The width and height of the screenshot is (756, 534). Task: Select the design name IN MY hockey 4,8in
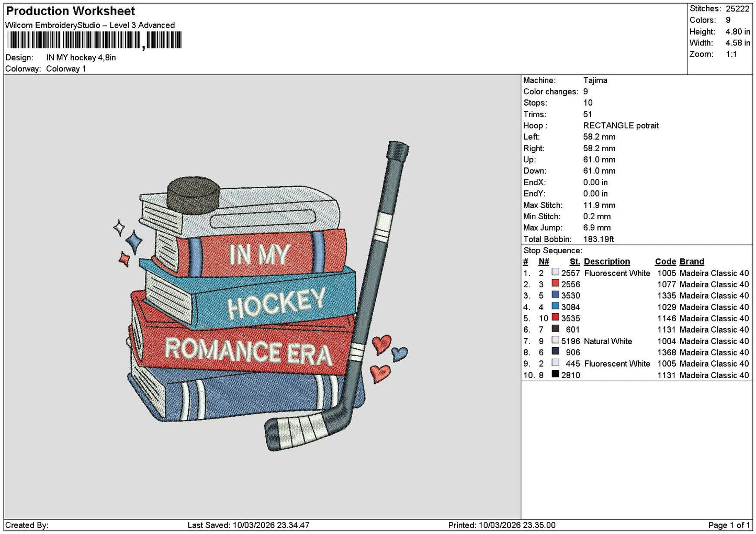pyautogui.click(x=81, y=58)
